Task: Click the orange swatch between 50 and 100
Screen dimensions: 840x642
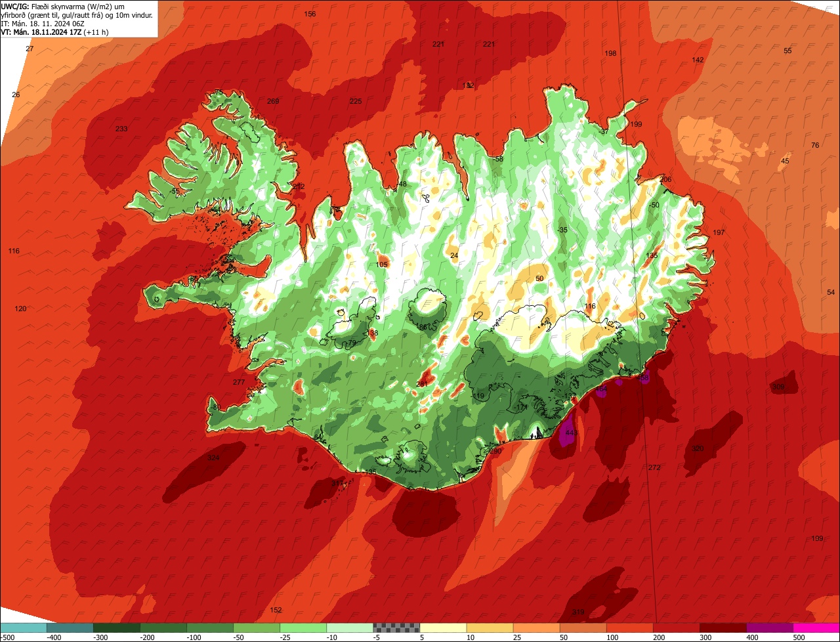Action: tap(583, 628)
